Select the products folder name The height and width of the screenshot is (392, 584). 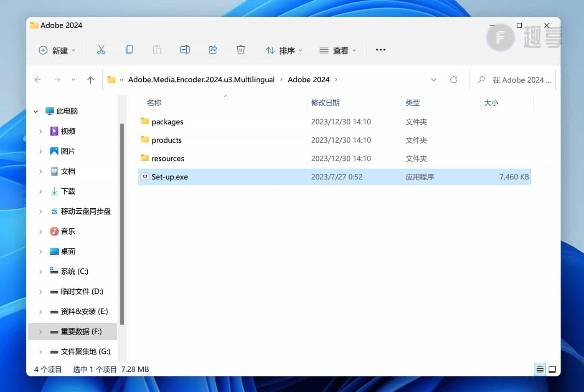pos(167,140)
